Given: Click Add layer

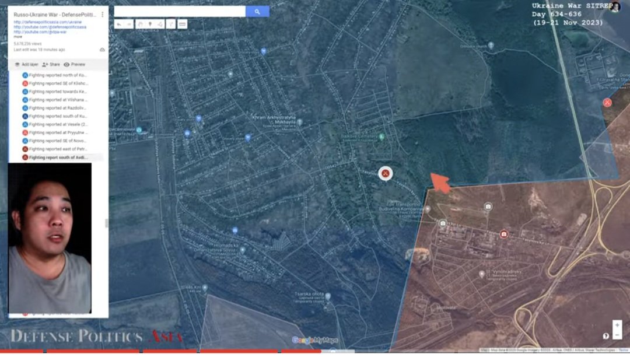Looking at the screenshot, I should click(26, 65).
